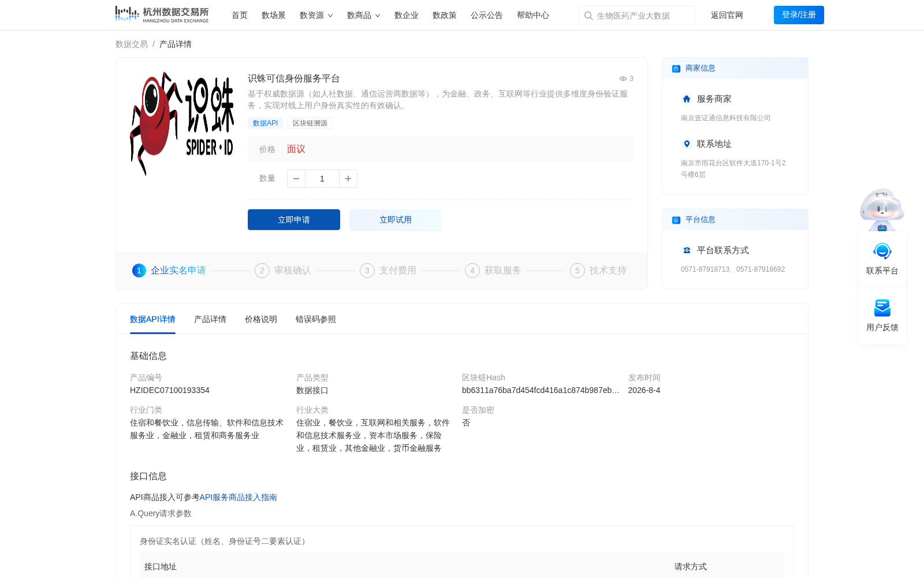Click the truncated blockchain hash value
Viewport: 924px width, 578px height.
click(541, 390)
